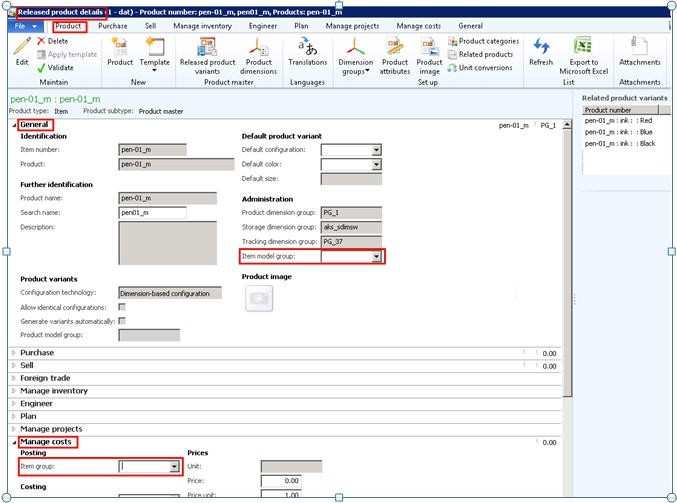Viewport: 677px width, 503px height.
Task: Open the Template ribbon button
Action: (155, 54)
